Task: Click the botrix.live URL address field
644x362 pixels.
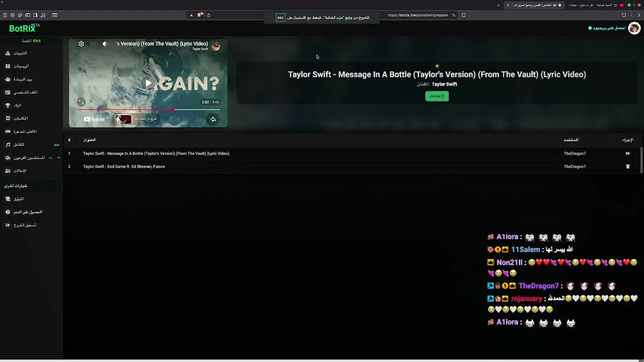Action: (418, 15)
